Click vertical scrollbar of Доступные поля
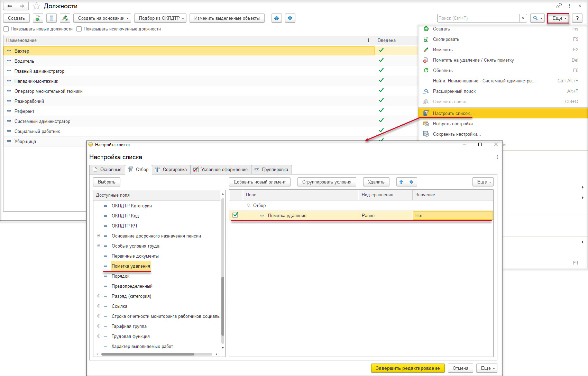 pyautogui.click(x=223, y=306)
